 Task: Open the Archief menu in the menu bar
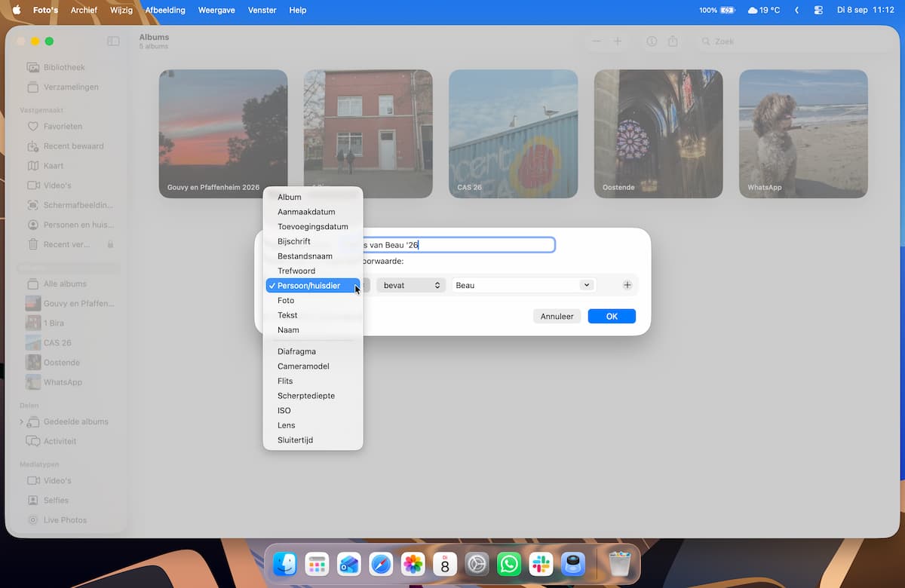click(84, 11)
